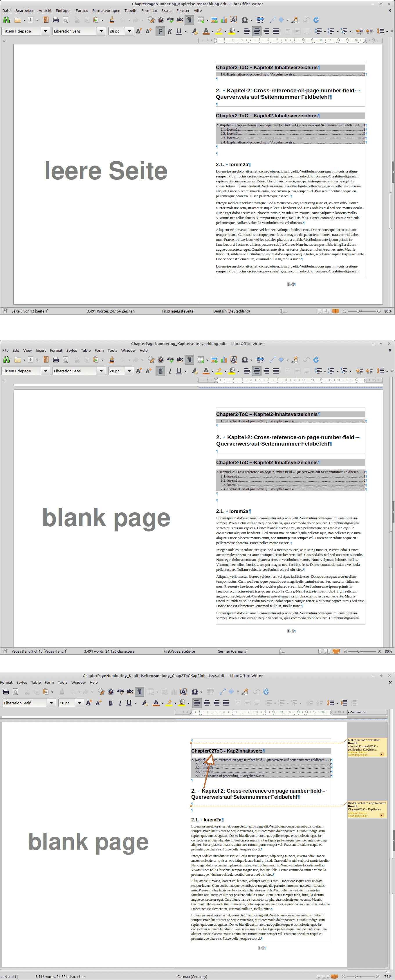Click the German bold 'F' formatting button
This screenshot has width=395, height=980.
click(160, 31)
